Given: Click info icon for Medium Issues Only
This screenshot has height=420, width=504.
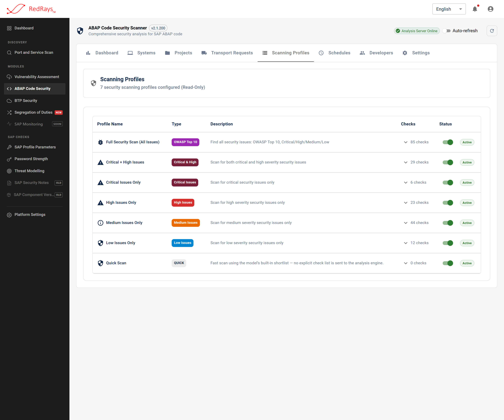Looking at the screenshot, I should 100,223.
